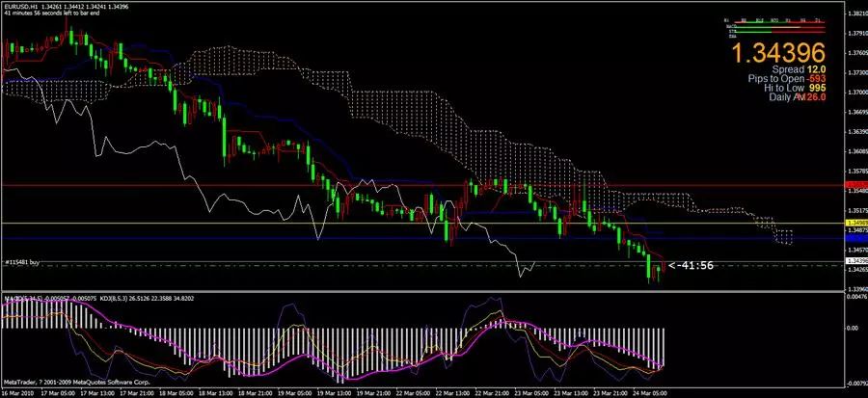Click the red price tag on the price axis
868x398 pixels.
point(857,184)
